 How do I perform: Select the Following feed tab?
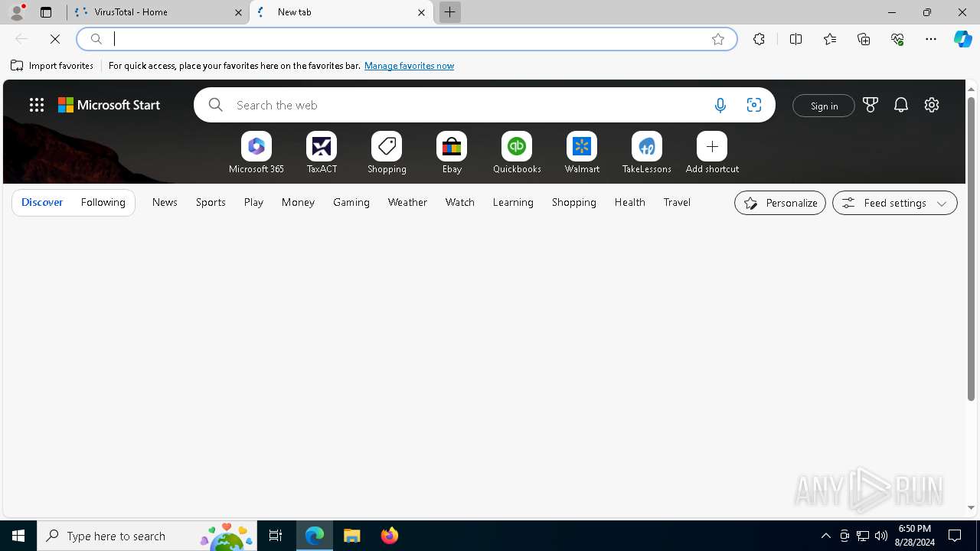click(x=103, y=202)
